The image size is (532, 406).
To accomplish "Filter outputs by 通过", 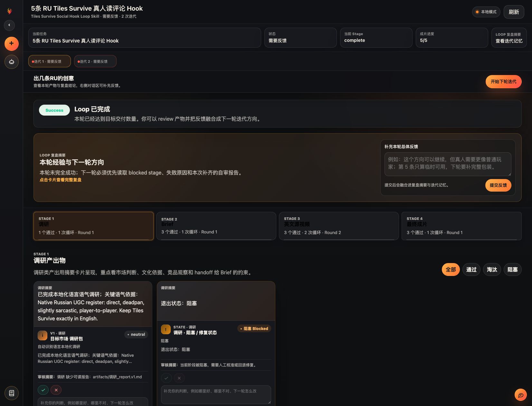I will 471,269.
